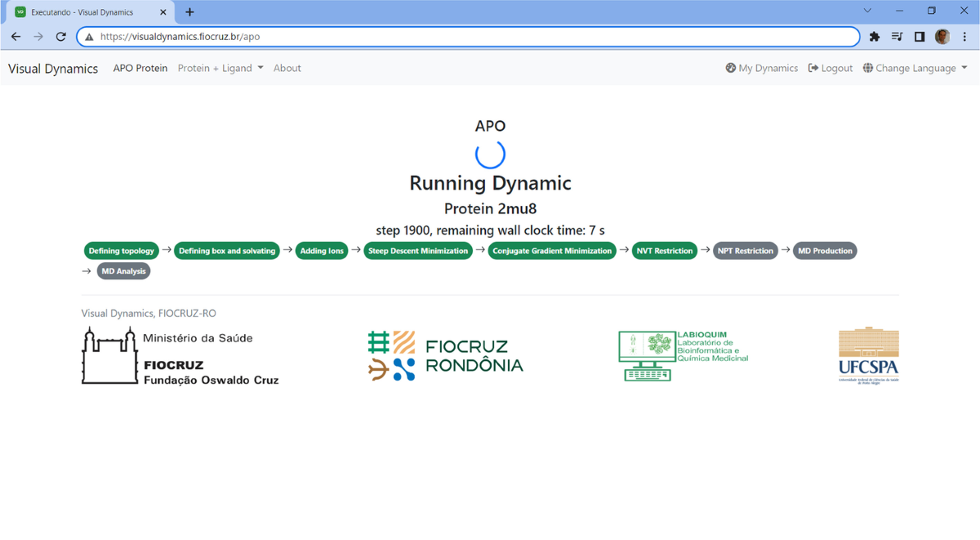Reload the page with refresh icon
Image resolution: width=980 pixels, height=540 pixels.
pyautogui.click(x=60, y=37)
